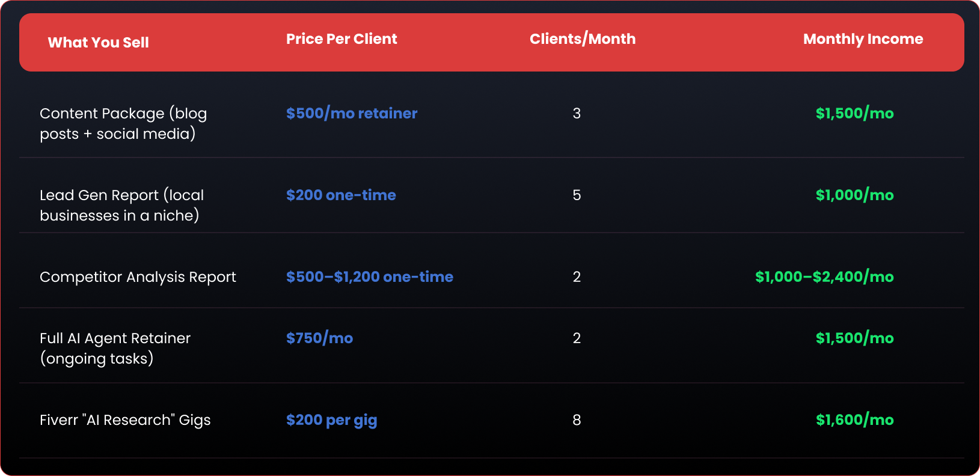The height and width of the screenshot is (476, 980).
Task: Click the $1,500/mo income for Content Package
Action: tap(854, 114)
